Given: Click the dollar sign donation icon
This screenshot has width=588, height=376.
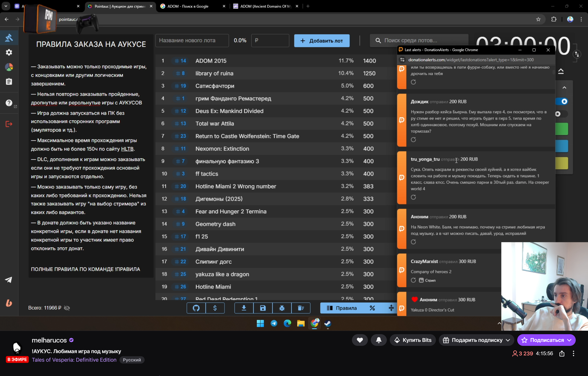Looking at the screenshot, I should [215, 308].
